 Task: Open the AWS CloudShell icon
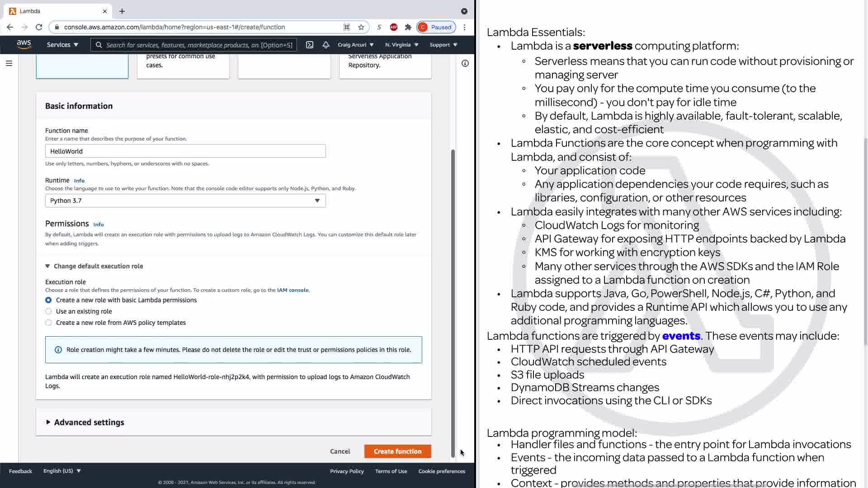(310, 45)
